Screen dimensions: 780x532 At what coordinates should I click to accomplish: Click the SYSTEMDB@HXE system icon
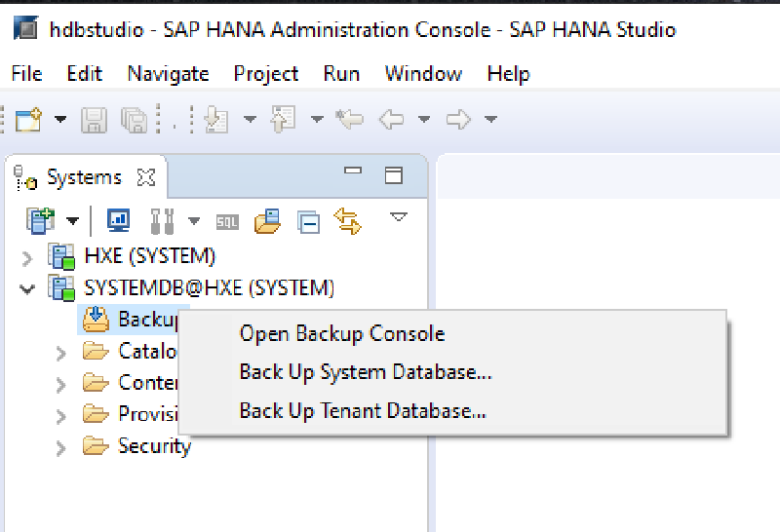[x=61, y=287]
